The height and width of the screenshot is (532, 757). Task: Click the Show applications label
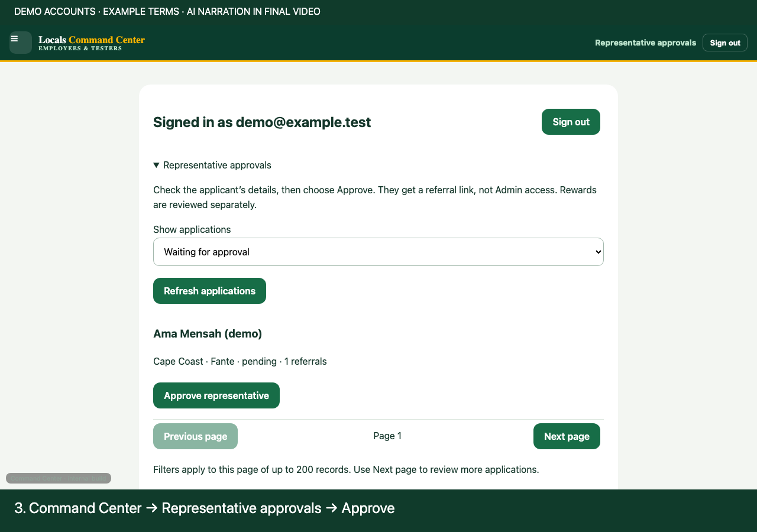(192, 229)
